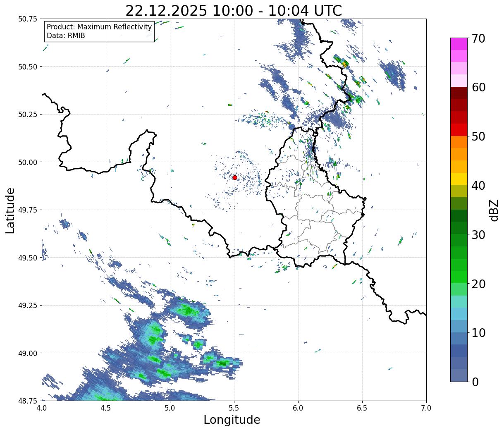
Task: Click the bright red colorbar segment at 50 dBZ
Action: point(459,130)
